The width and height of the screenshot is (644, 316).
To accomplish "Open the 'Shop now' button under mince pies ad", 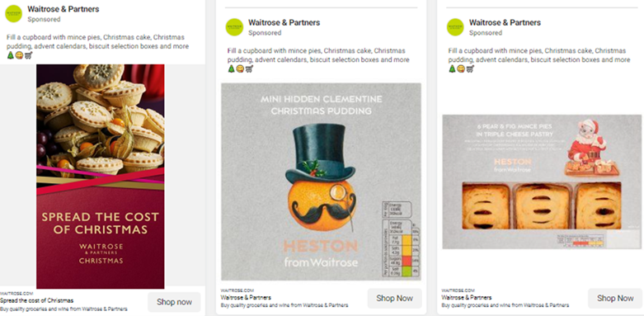I will (174, 302).
